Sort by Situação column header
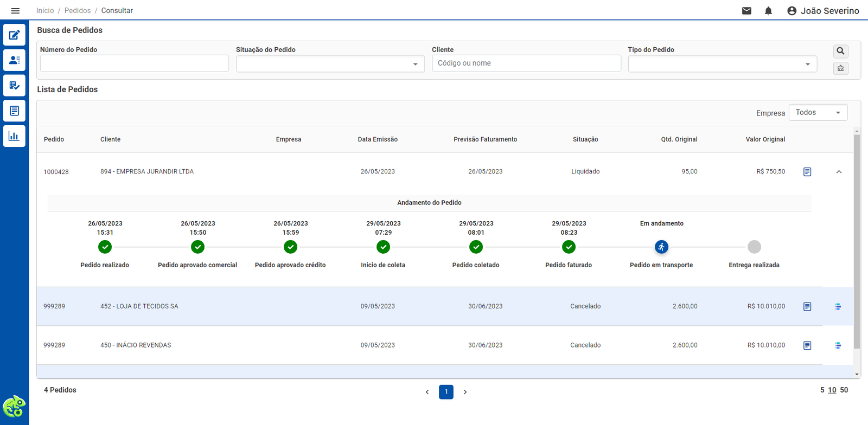 [x=585, y=139]
